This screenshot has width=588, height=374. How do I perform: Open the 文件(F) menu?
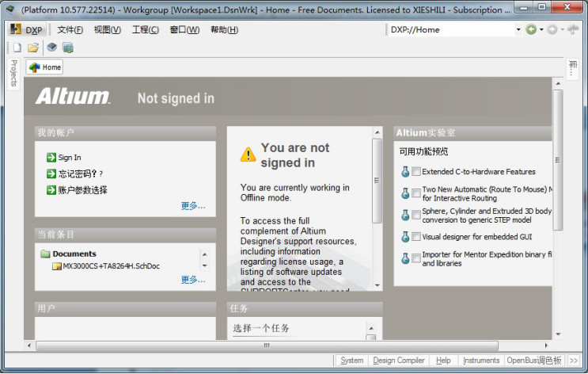tap(70, 29)
